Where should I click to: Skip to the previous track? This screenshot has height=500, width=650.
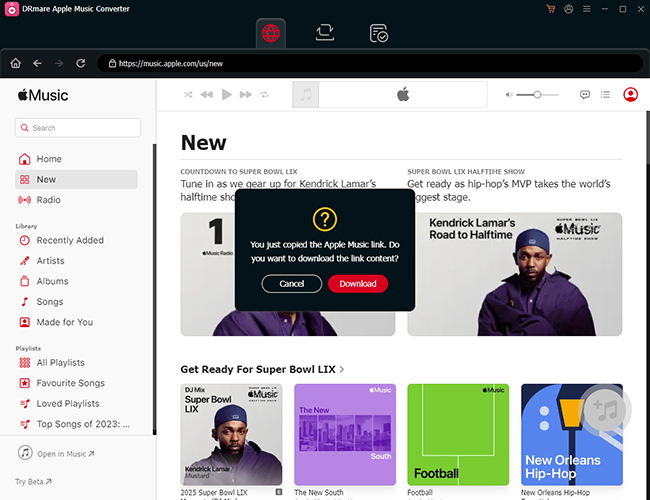point(206,95)
